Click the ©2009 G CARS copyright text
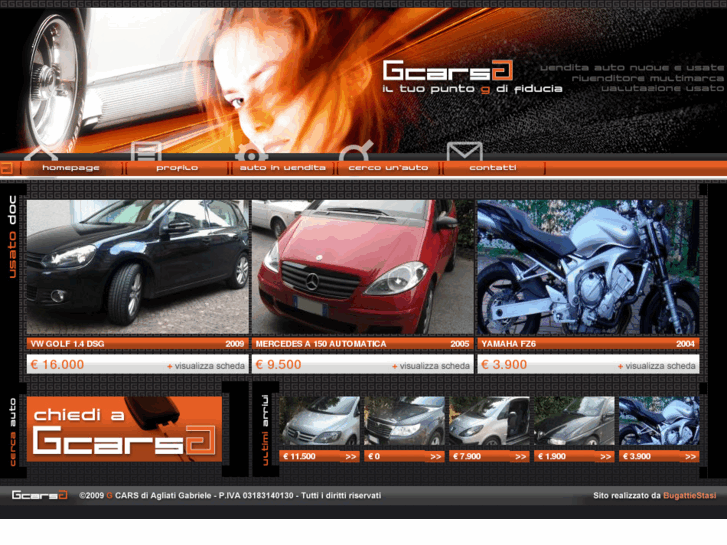 point(230,495)
